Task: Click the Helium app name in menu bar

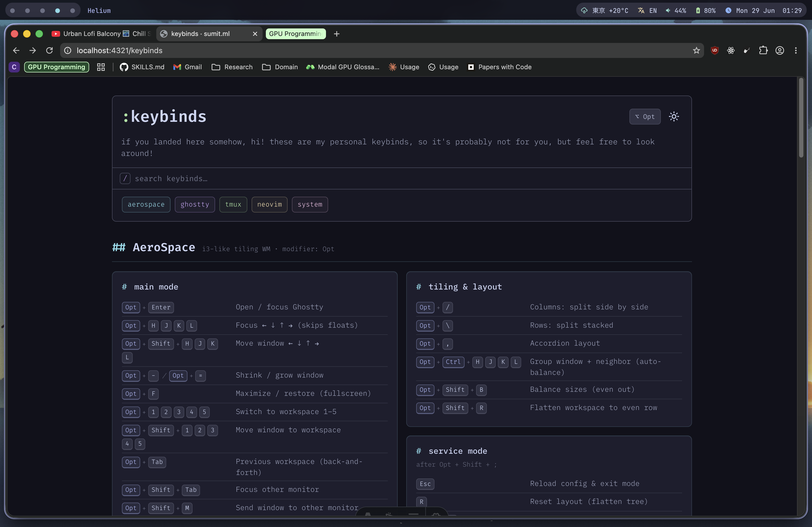Action: 99,10
